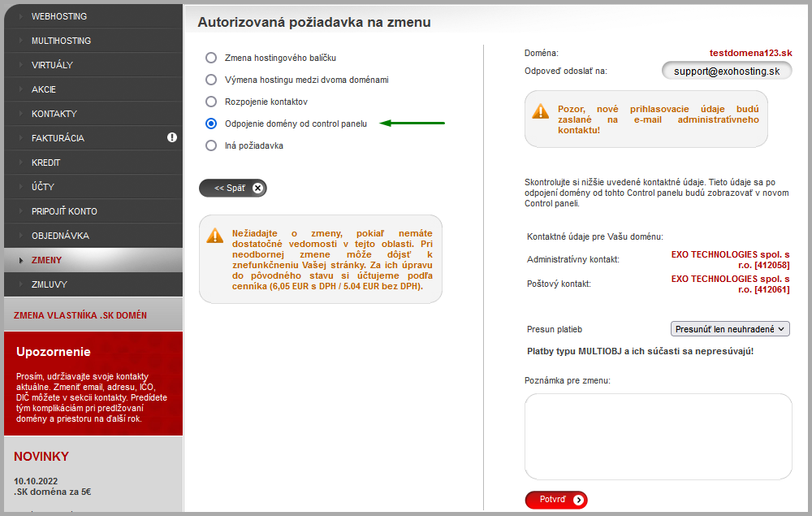Select the Rozpojenie kontaktov option

tap(212, 102)
